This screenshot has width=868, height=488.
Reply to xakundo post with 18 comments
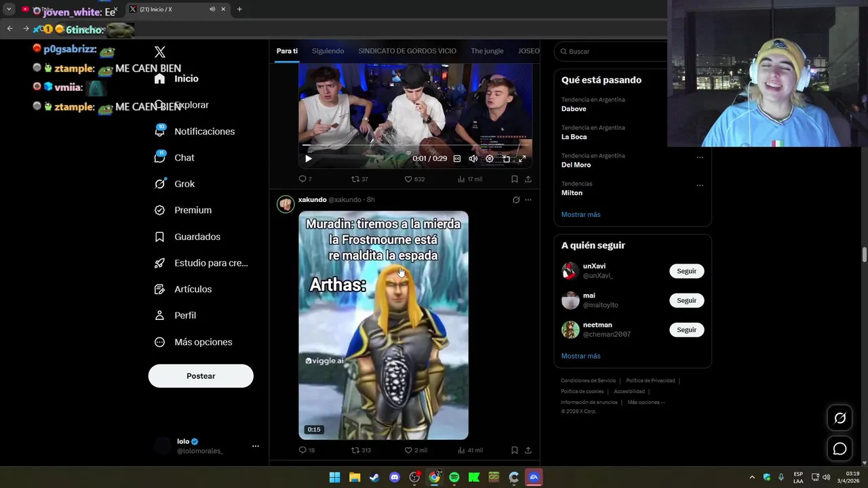[307, 450]
